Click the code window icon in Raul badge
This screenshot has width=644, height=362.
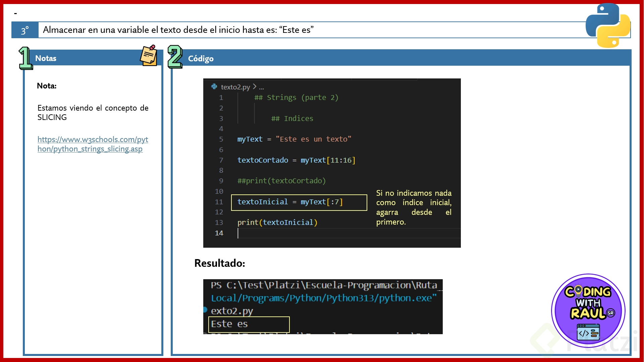pos(588,332)
